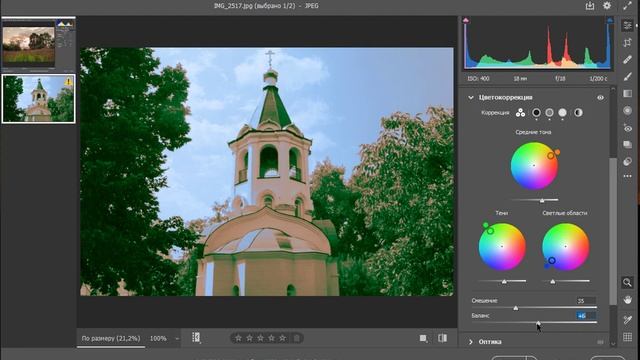Select the Radial Filter tool
The image size is (640, 360).
pyautogui.click(x=627, y=111)
